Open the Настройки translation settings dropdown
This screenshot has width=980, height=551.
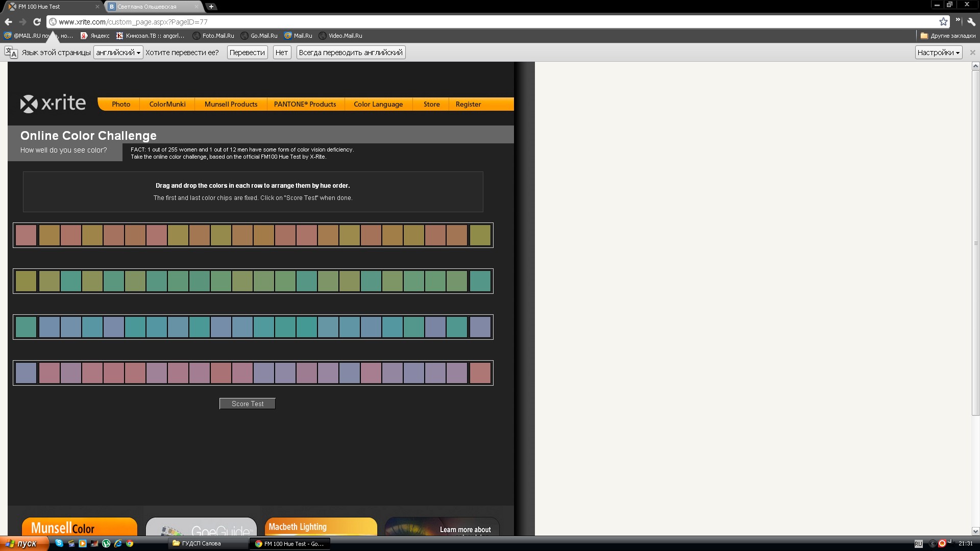[938, 53]
